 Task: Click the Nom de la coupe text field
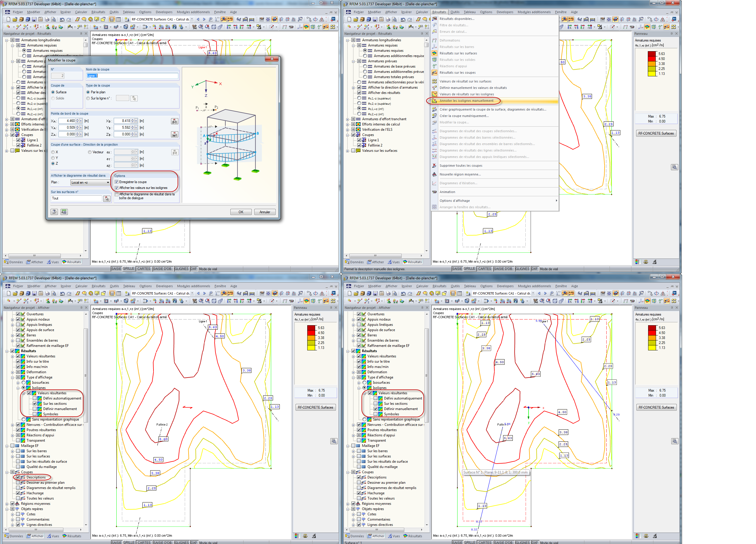132,76
